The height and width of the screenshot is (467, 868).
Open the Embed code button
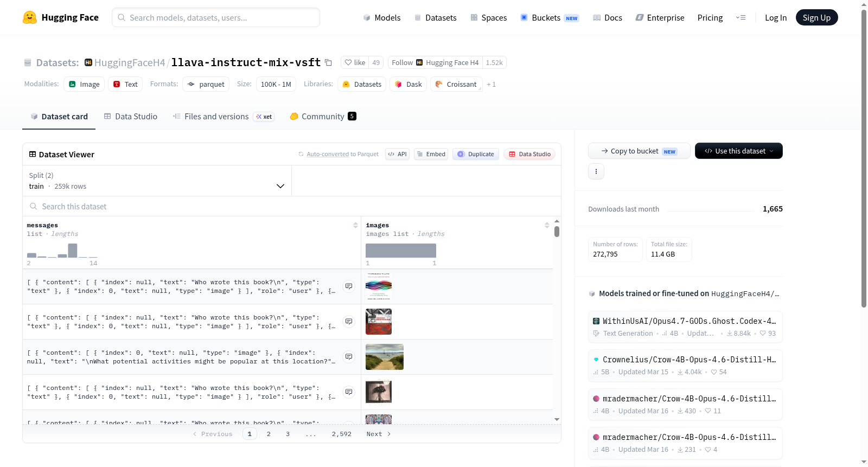coord(431,154)
